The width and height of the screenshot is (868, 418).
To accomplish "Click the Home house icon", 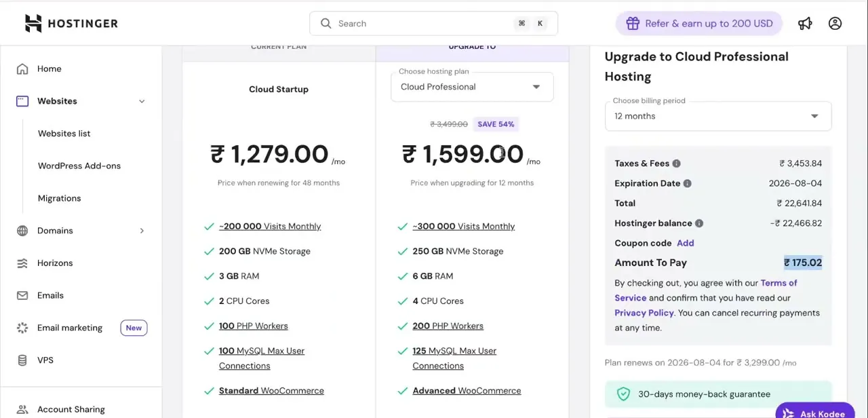I will coord(22,69).
